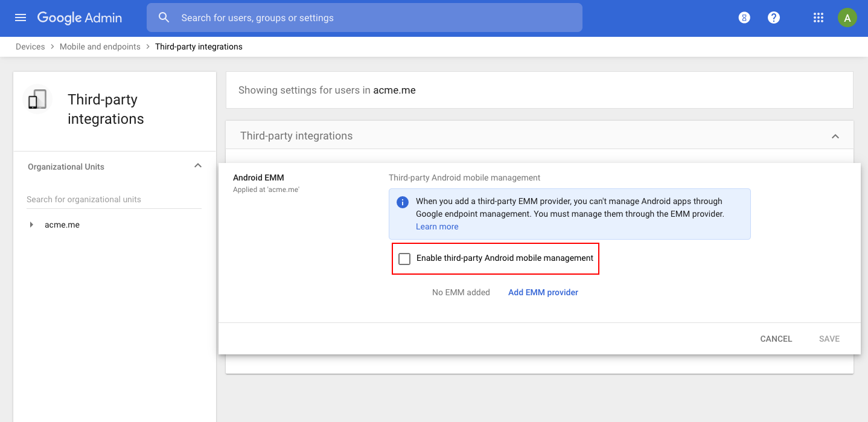Expand the acme.me organizational unit
Screen dimensions: 868x422
pos(31,225)
